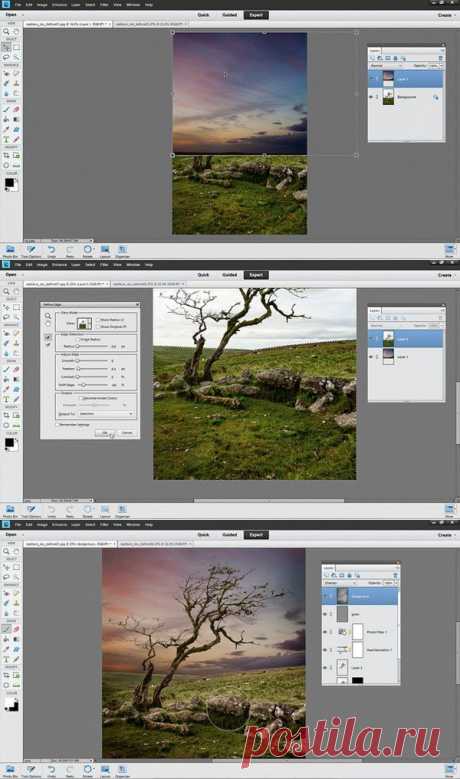Viewport: 460px width, 779px height.
Task: Select Brush tool in finished-composite window toolbox
Action: (x=6, y=628)
